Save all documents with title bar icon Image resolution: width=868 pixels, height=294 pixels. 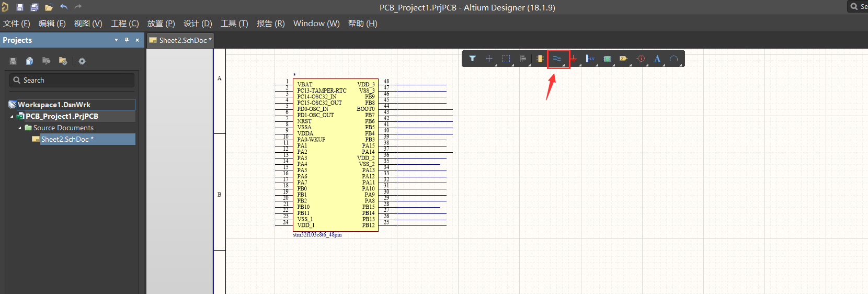click(35, 7)
